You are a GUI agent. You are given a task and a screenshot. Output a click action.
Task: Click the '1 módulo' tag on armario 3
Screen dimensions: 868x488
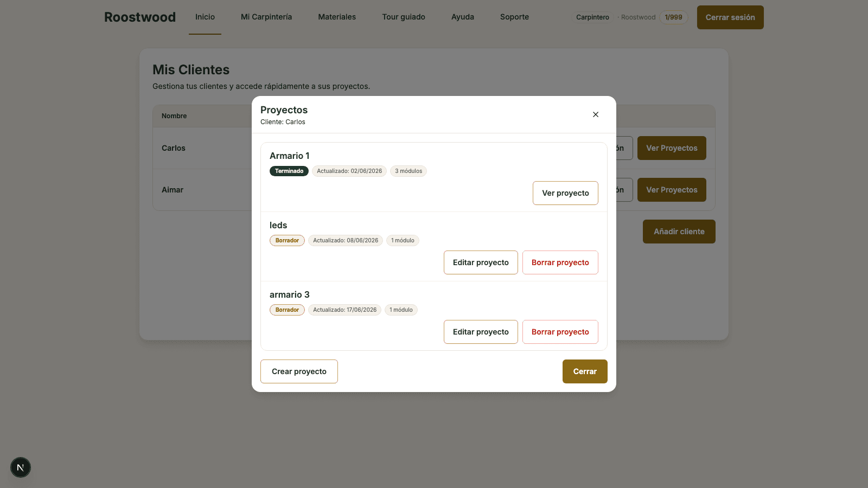point(401,310)
